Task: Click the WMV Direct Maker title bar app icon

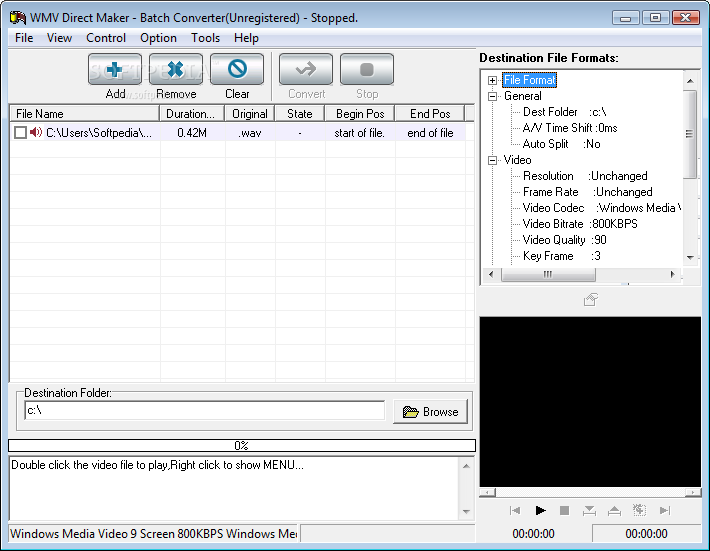Action: tap(18, 18)
